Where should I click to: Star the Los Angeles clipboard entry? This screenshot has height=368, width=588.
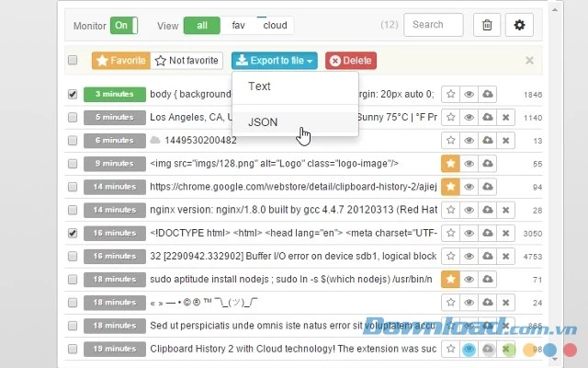click(x=450, y=117)
